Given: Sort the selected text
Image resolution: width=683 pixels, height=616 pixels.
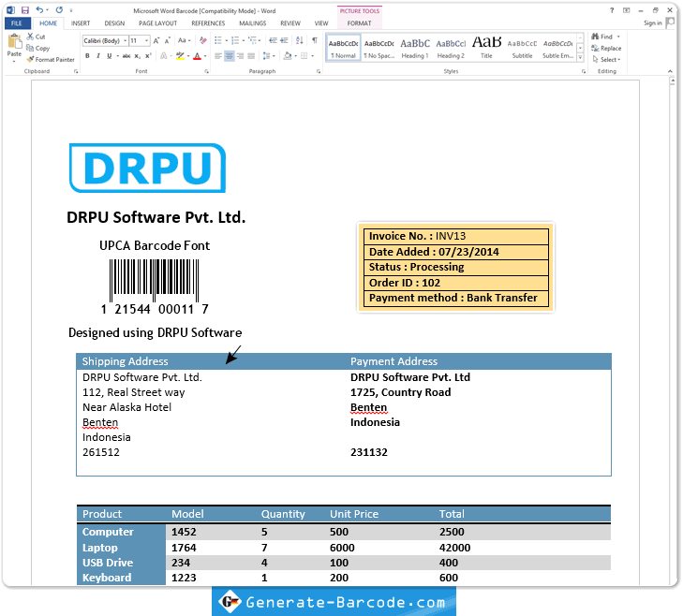Looking at the screenshot, I should click(299, 40).
